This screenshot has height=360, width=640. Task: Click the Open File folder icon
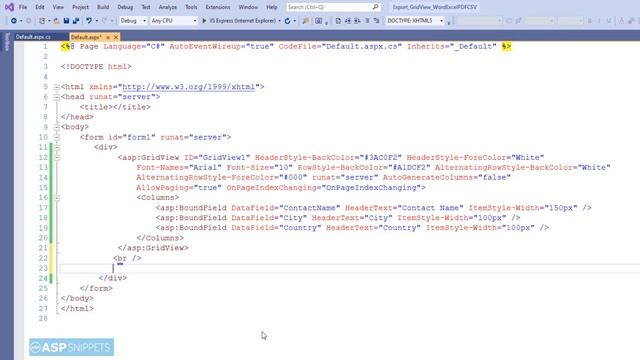coord(56,21)
